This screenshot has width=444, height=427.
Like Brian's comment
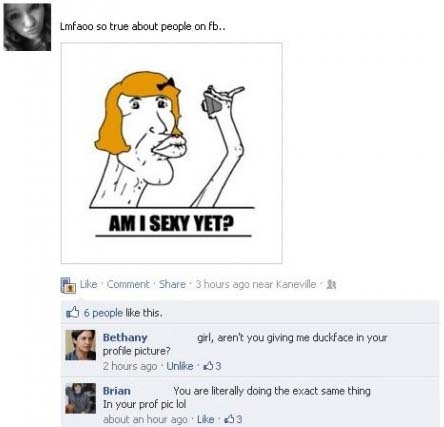click(x=206, y=419)
